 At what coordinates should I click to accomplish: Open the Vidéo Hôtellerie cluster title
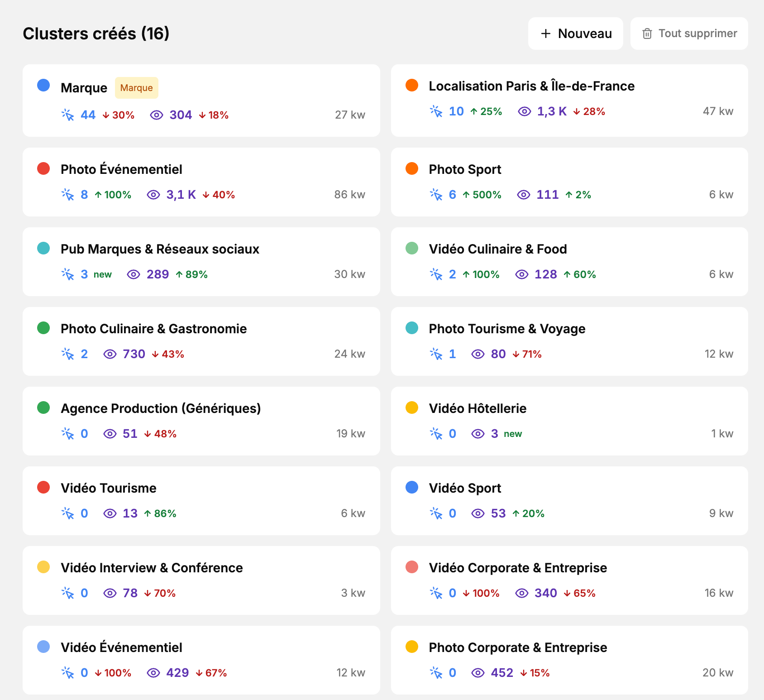pyautogui.click(x=478, y=408)
